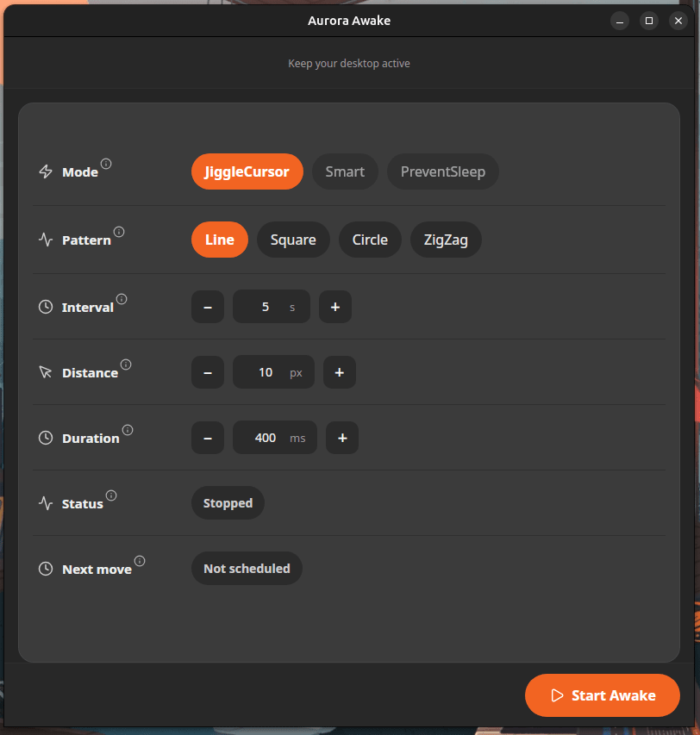Click the clock icon beside Next move
The image size is (700, 735).
pos(46,569)
